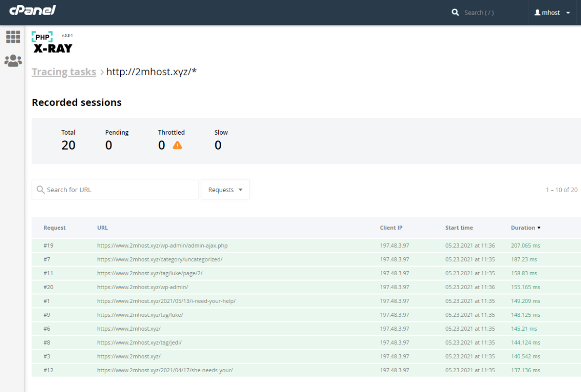Screen dimensions: 581x392
Task: Select the #20 wp-admin request row
Action: coord(142,287)
